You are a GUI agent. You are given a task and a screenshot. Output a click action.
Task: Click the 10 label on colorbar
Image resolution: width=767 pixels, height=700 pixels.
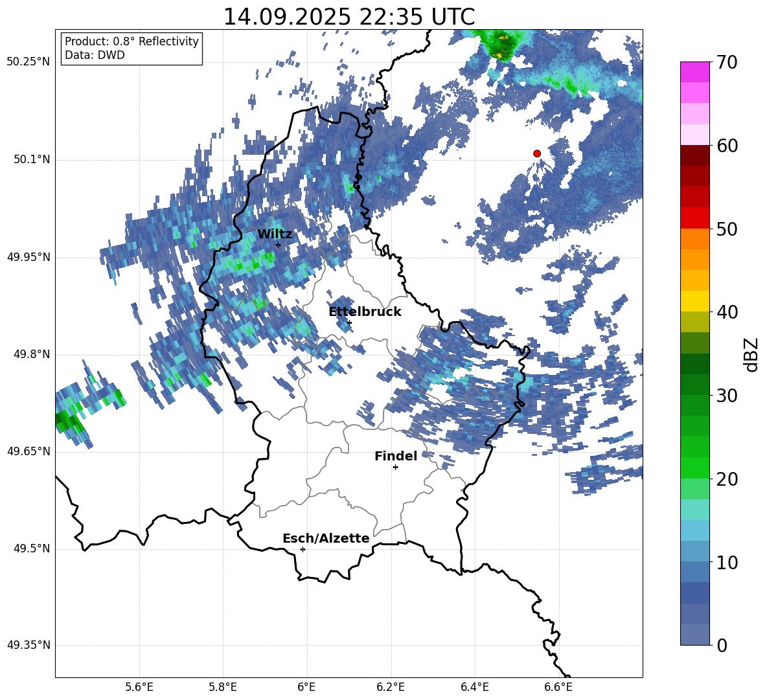(x=727, y=562)
